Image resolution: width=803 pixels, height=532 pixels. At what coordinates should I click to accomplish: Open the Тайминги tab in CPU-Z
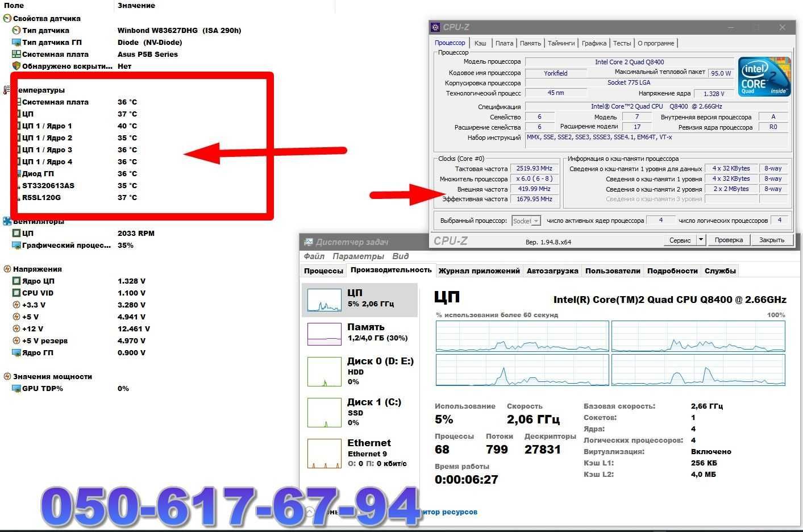point(561,43)
